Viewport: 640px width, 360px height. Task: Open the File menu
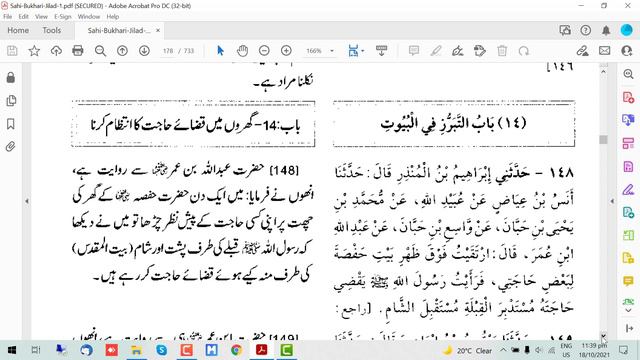pos(8,17)
